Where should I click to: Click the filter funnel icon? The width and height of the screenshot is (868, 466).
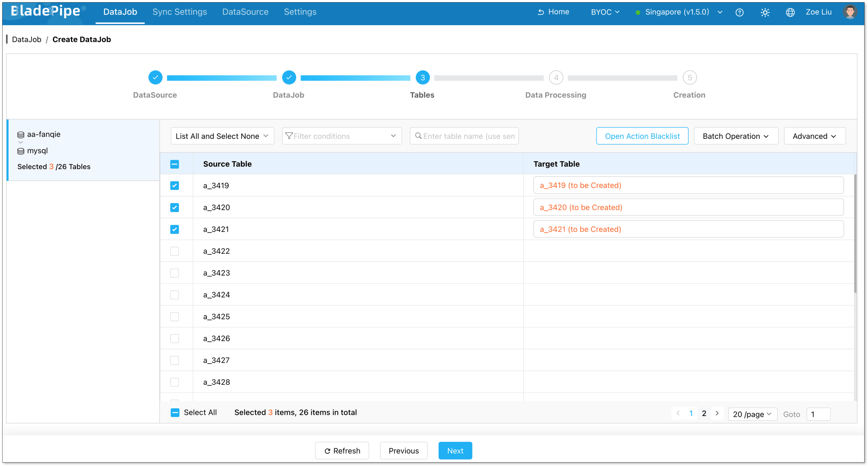[289, 136]
